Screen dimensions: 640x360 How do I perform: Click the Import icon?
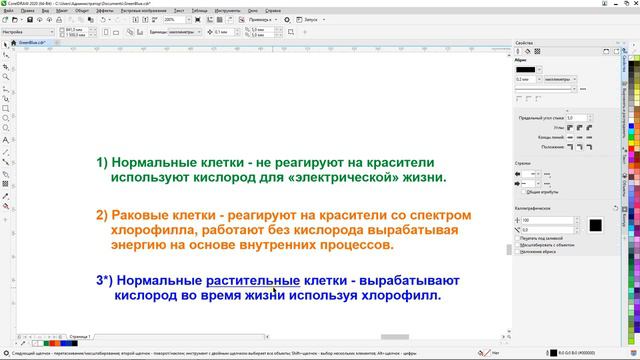coord(136,20)
